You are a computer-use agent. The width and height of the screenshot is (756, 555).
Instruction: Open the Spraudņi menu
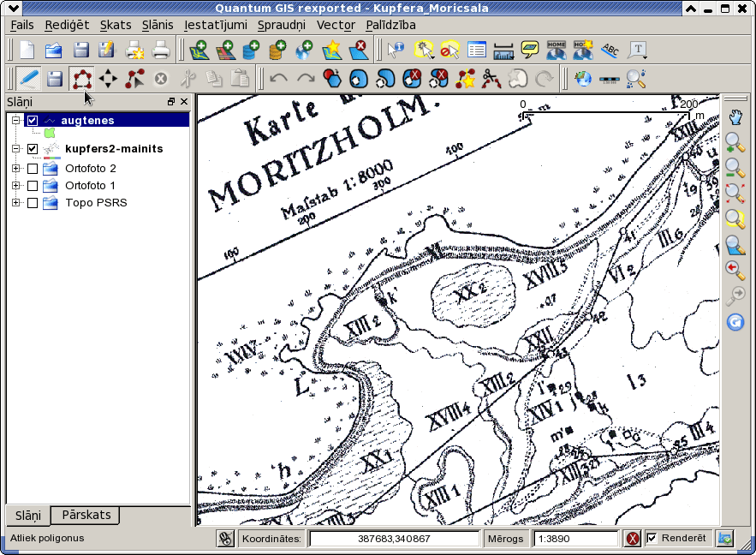tap(282, 25)
